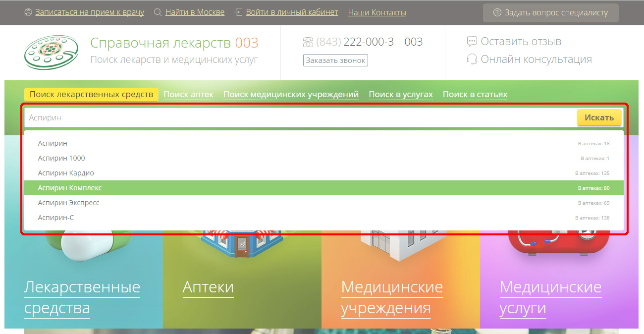Click the speech bubble icon beside Оставить отзыв

tap(472, 42)
